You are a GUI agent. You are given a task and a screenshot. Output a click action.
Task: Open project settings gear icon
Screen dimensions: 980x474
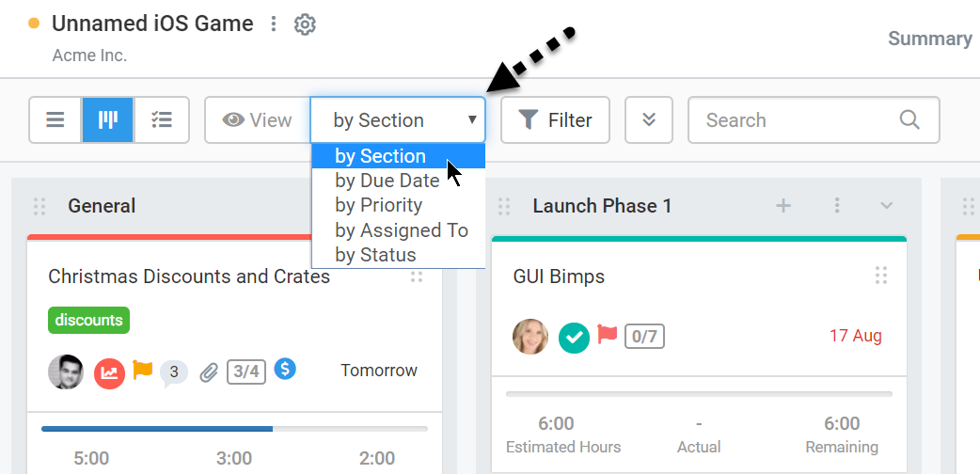pos(305,24)
